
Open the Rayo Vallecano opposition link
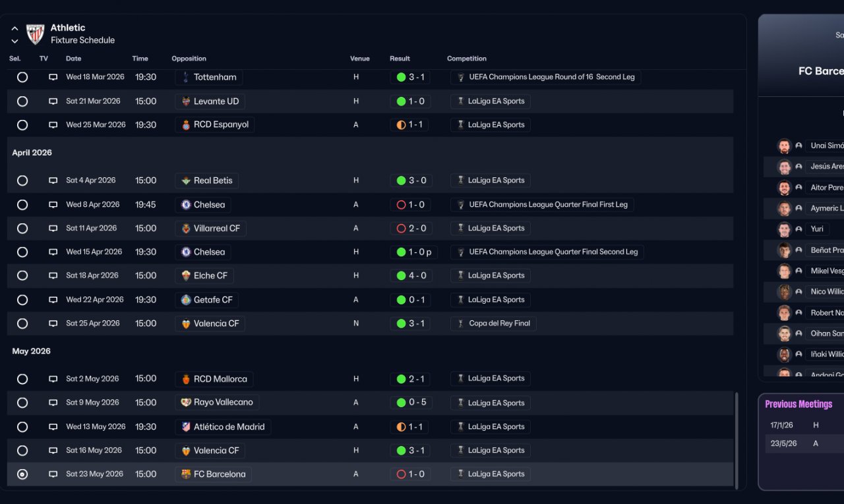(222, 403)
